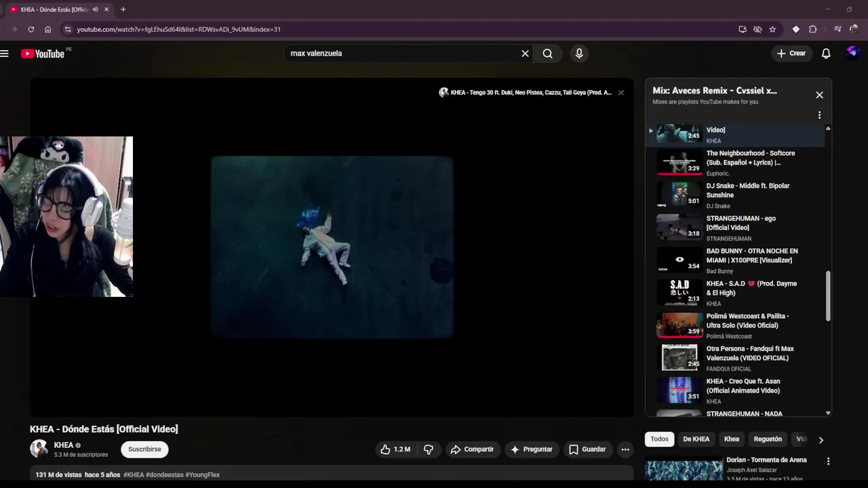Click the magnifier search button
Viewport: 868px width, 488px height.
tap(547, 54)
